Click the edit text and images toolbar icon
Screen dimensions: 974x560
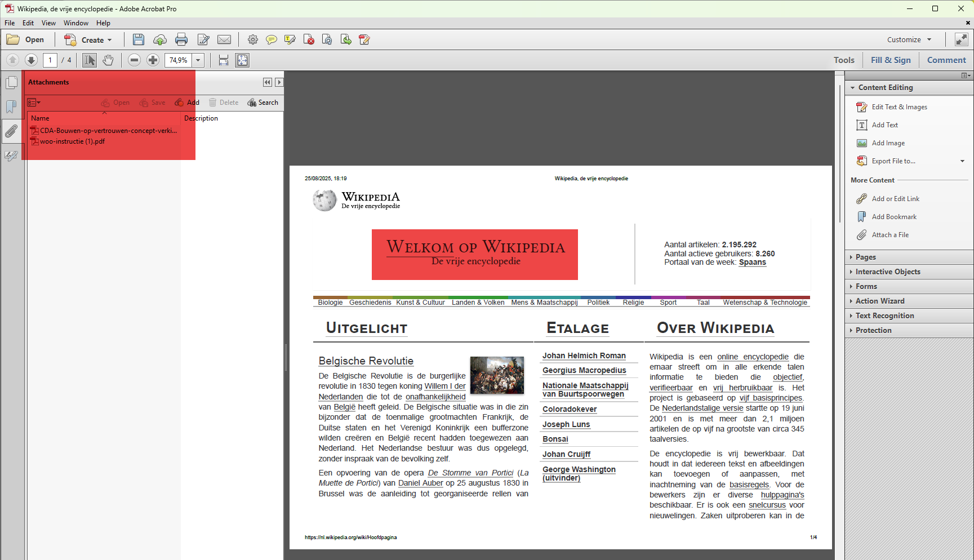click(x=364, y=40)
